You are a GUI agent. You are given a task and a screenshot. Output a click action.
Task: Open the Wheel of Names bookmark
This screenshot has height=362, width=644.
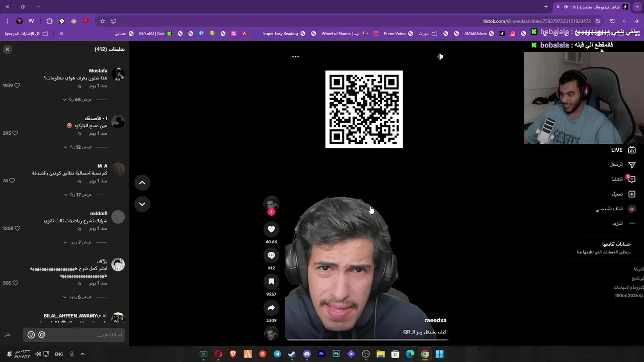point(344,34)
